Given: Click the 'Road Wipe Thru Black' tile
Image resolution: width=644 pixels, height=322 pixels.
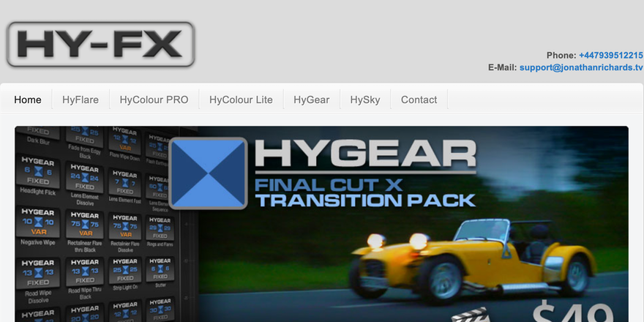Looking at the screenshot, I should pos(86,280).
